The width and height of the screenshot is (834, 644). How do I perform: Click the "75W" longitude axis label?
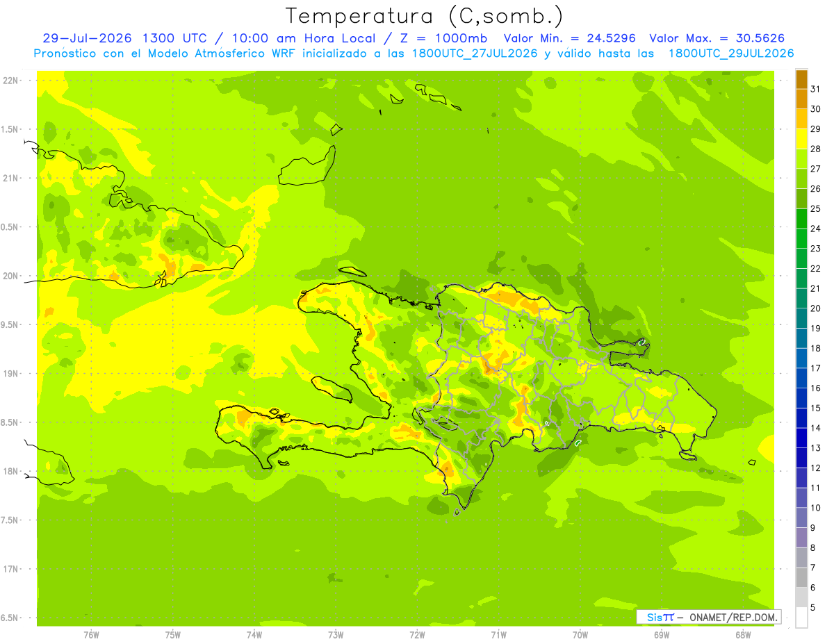[173, 635]
